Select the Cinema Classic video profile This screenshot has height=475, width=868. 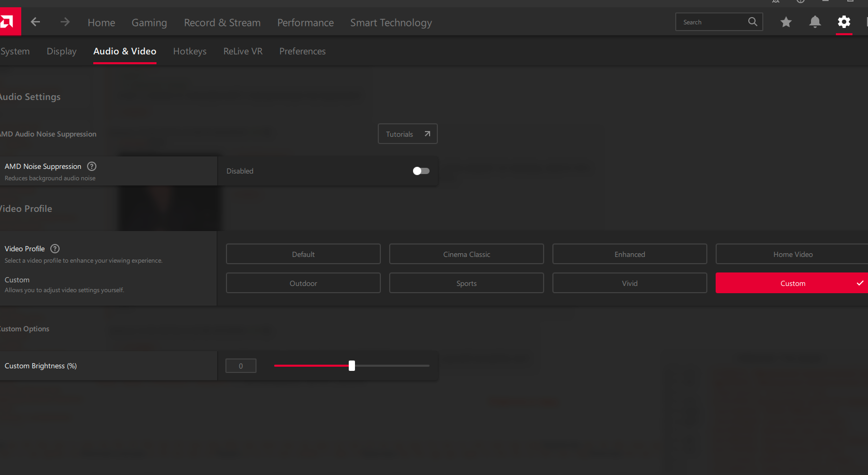466,254
